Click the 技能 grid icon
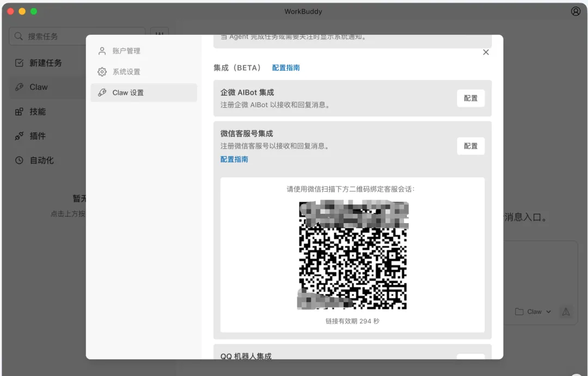Screen dimensions: 588x376 (19, 112)
